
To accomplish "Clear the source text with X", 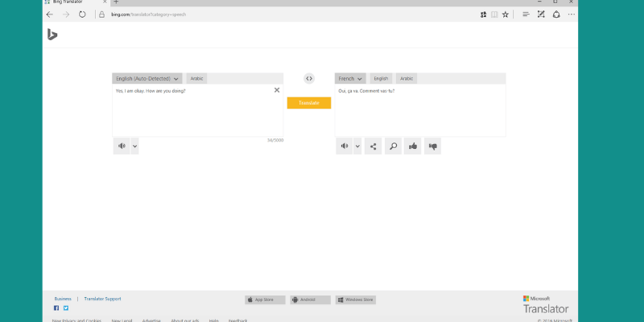I will (277, 90).
